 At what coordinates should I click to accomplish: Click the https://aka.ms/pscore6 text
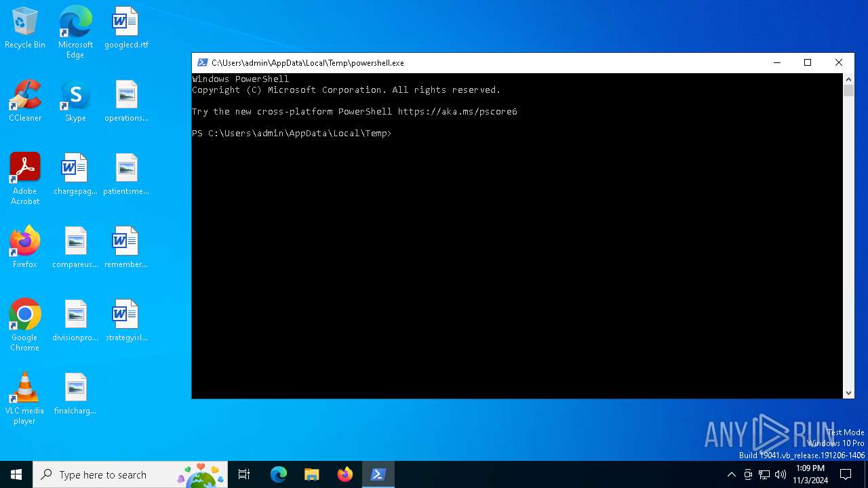point(458,112)
